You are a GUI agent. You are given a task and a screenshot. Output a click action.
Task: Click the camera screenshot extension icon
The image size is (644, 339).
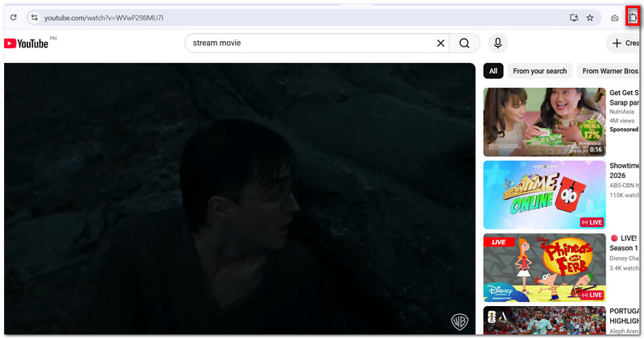614,18
